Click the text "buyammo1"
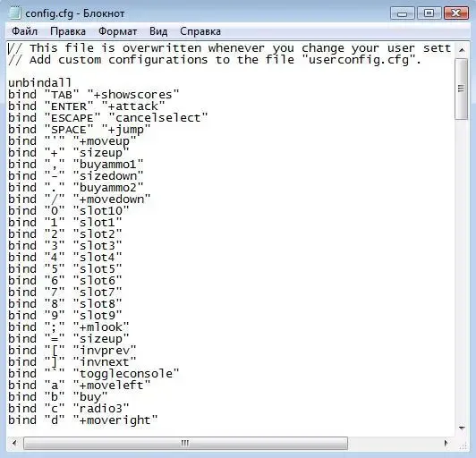Viewport: 476px width, 458px height. [108, 165]
